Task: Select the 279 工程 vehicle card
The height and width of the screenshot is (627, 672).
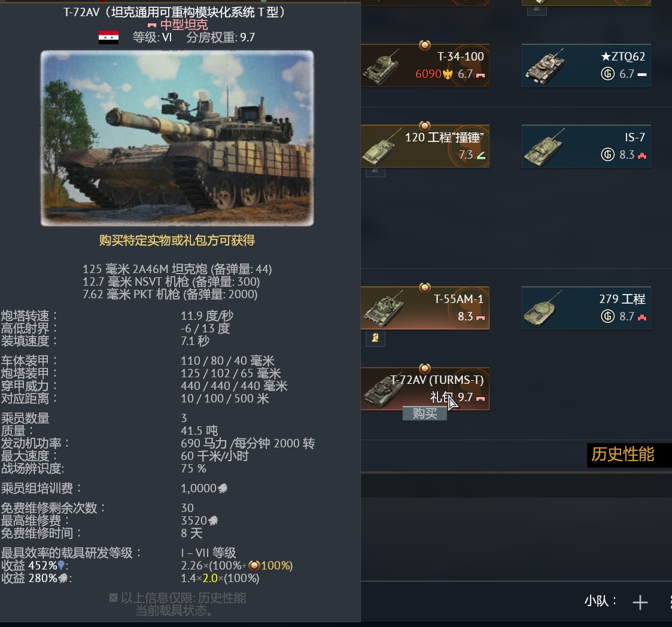Action: click(586, 308)
